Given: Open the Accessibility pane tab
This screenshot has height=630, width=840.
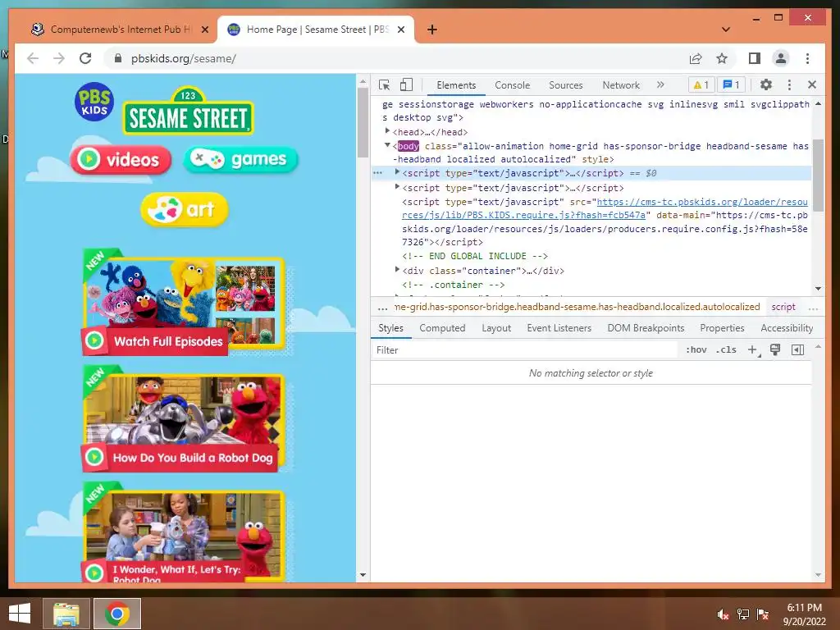Looking at the screenshot, I should [787, 328].
